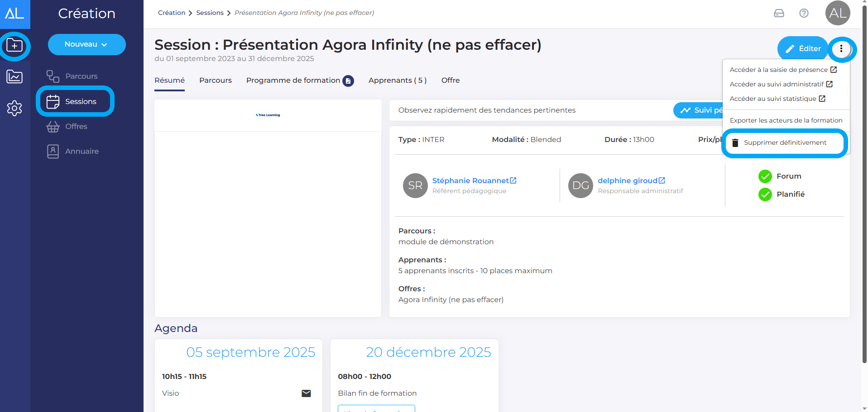868x412 pixels.
Task: Go to Offres in the sidebar
Action: tap(76, 127)
